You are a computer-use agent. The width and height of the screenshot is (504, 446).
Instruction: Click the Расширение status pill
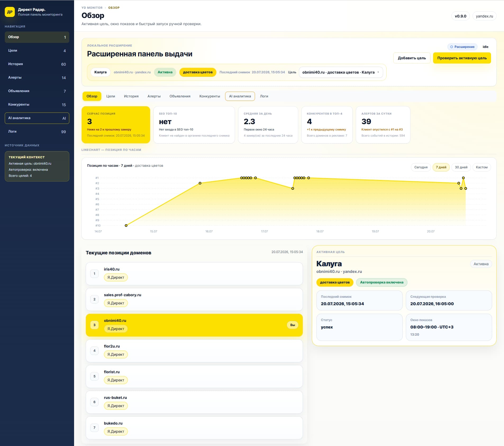(x=462, y=47)
